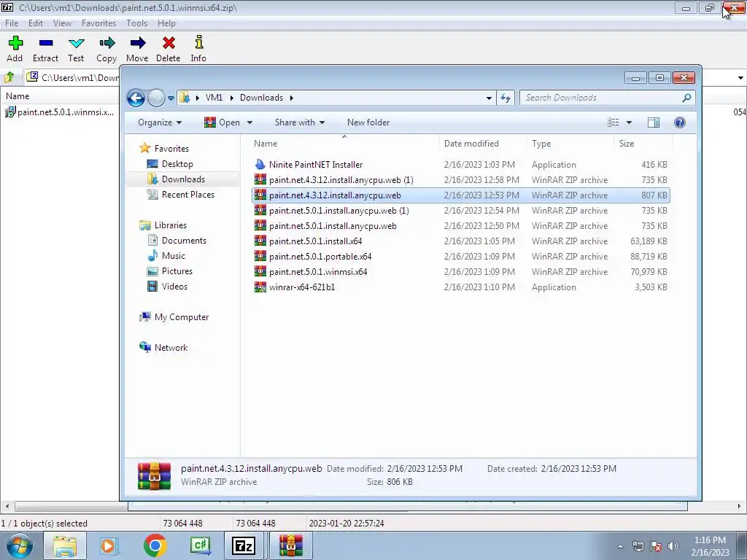Select winrar-x64-621b1 application file

point(460,287)
